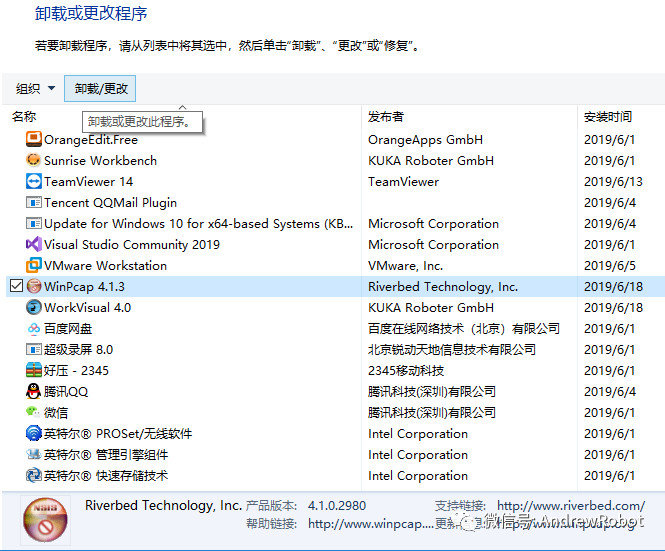665x551 pixels.
Task: Click the Update for Windows 10 icon
Action: pyautogui.click(x=34, y=223)
